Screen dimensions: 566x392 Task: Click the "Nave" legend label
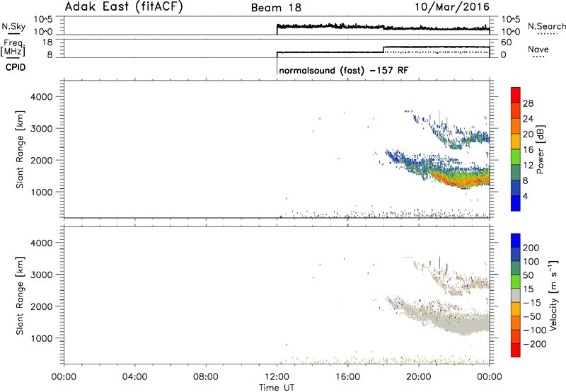pos(538,49)
